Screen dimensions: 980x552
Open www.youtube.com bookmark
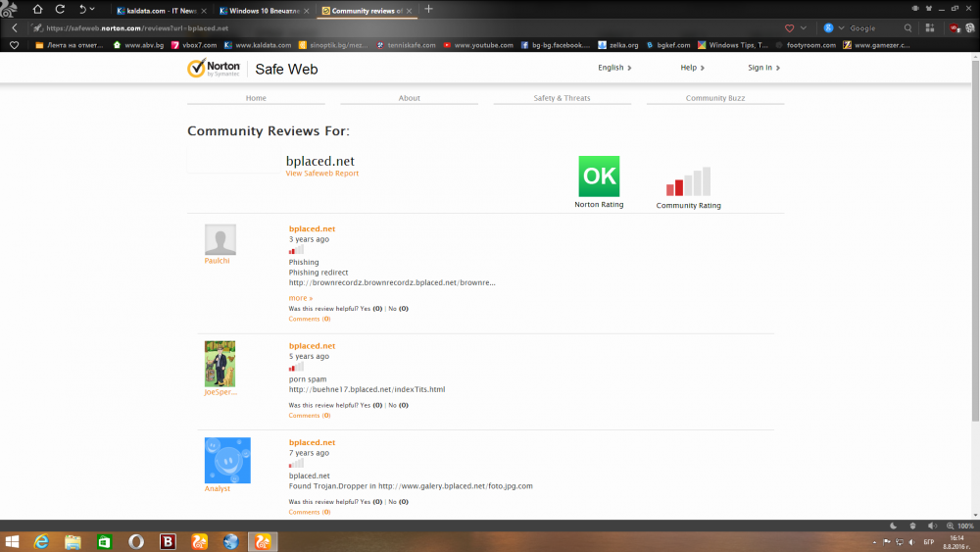[x=478, y=45]
